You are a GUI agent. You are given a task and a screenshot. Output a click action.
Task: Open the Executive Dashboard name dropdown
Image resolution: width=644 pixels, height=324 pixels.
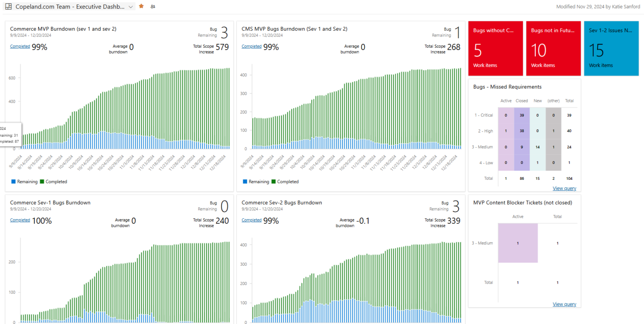click(130, 6)
